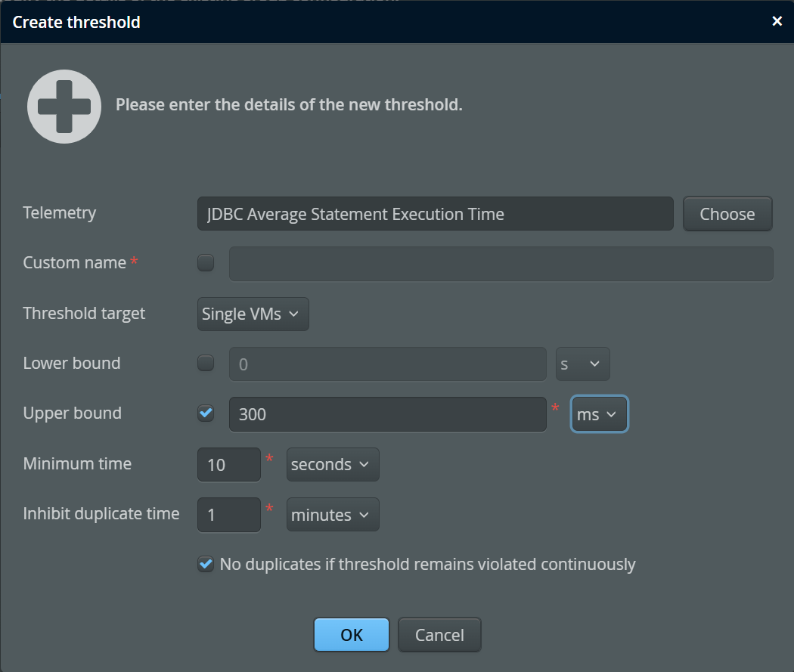Image resolution: width=794 pixels, height=672 pixels.
Task: Expand the Minimum time seconds dropdown
Action: [333, 465]
